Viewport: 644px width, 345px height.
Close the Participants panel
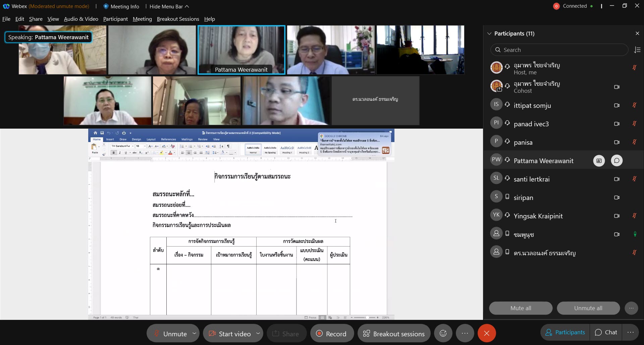pos(637,33)
